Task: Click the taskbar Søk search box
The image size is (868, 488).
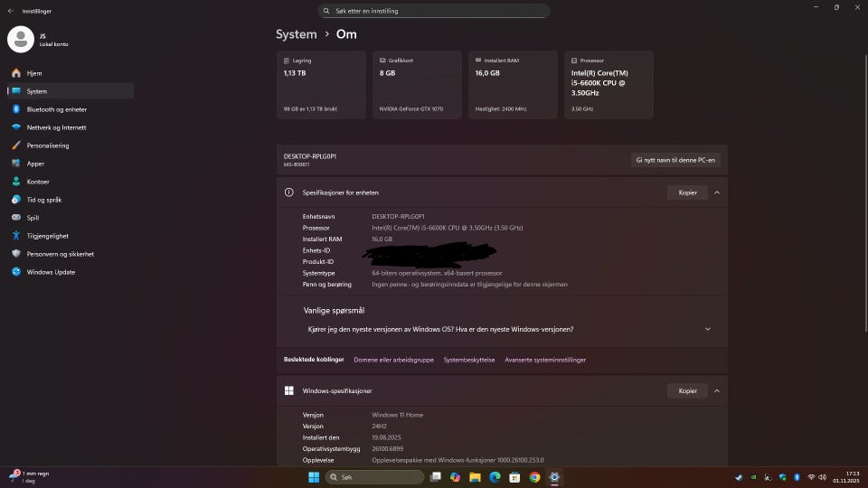Action: coord(374,477)
